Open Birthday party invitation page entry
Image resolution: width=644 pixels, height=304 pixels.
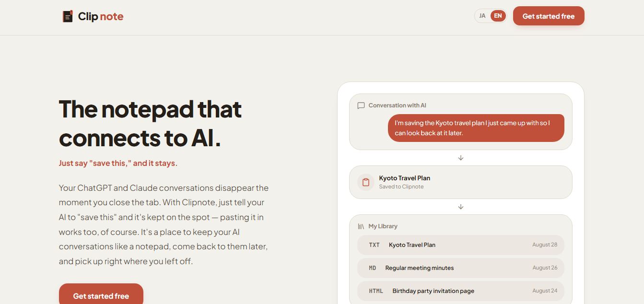[461, 291]
